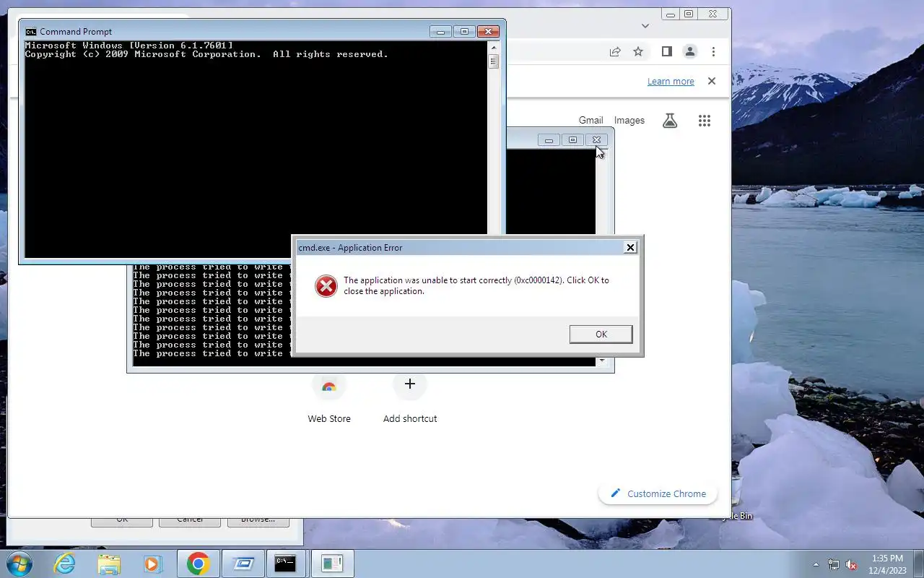The width and height of the screenshot is (924, 578).
Task: Open Windows Explorer from taskbar
Action: (x=109, y=564)
